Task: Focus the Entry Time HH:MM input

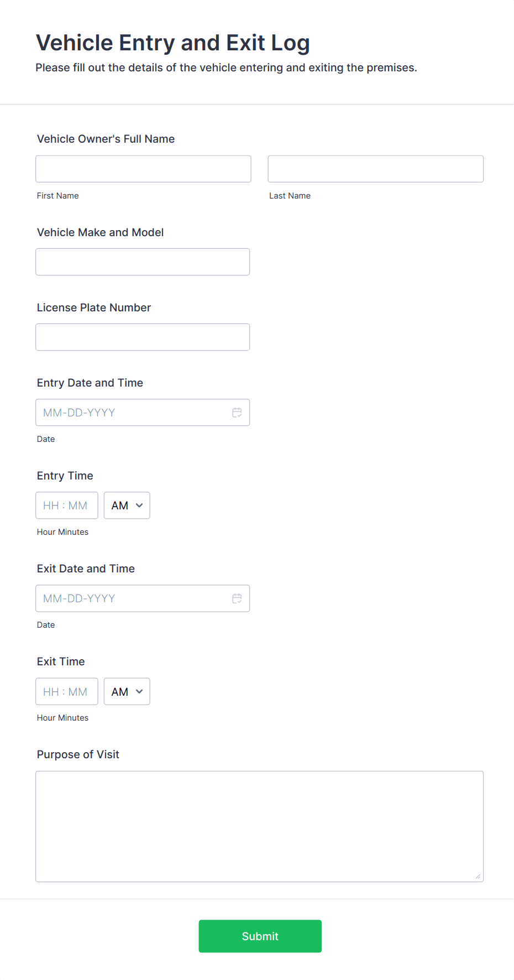Action: click(x=66, y=505)
